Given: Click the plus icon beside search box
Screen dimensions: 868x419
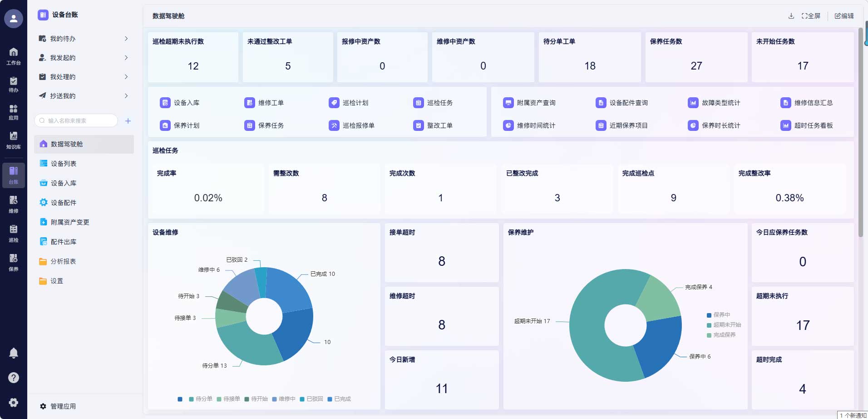Looking at the screenshot, I should coord(128,121).
